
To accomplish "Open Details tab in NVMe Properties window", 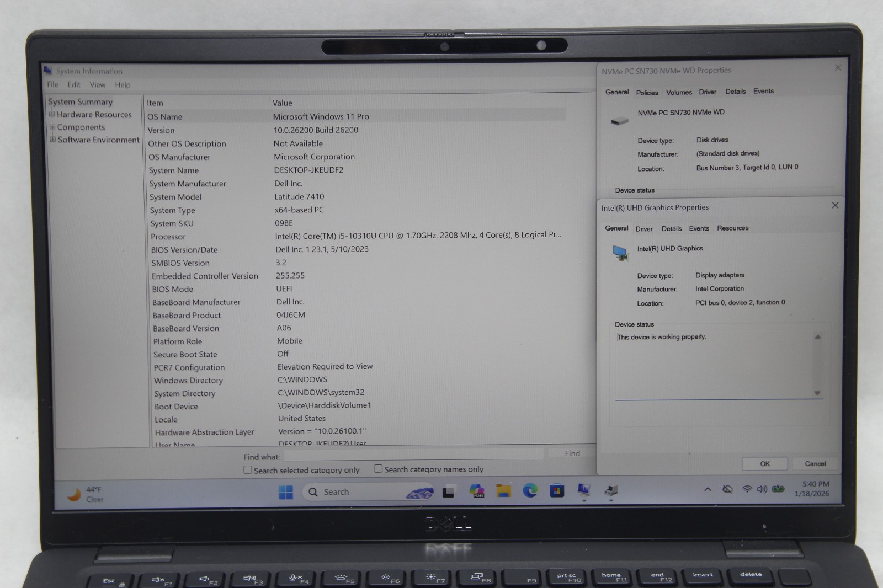I will (x=736, y=92).
